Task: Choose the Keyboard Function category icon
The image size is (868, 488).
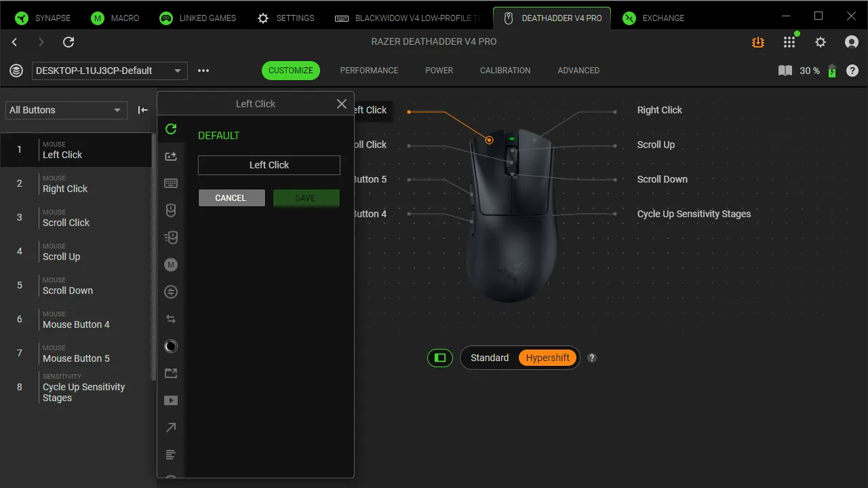Action: click(171, 183)
